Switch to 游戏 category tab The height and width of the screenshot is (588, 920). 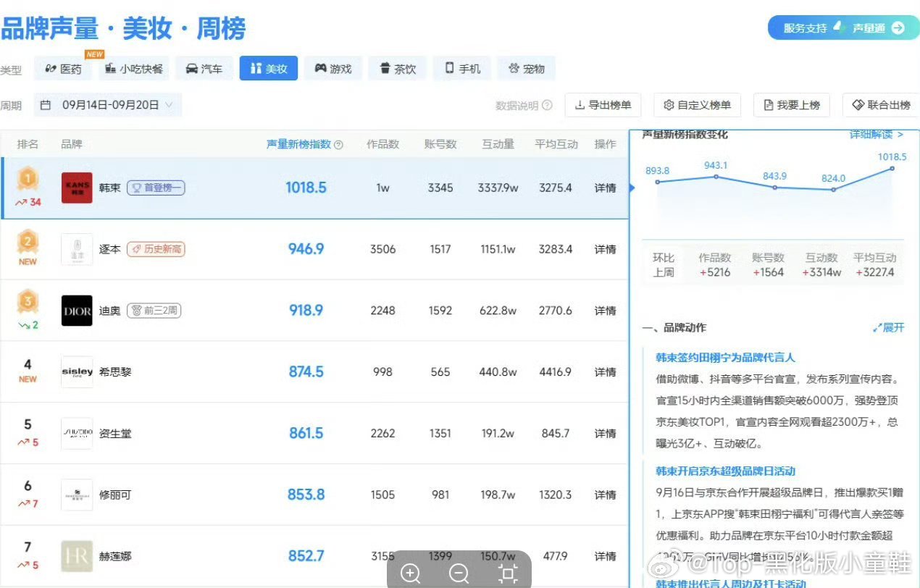coord(333,69)
